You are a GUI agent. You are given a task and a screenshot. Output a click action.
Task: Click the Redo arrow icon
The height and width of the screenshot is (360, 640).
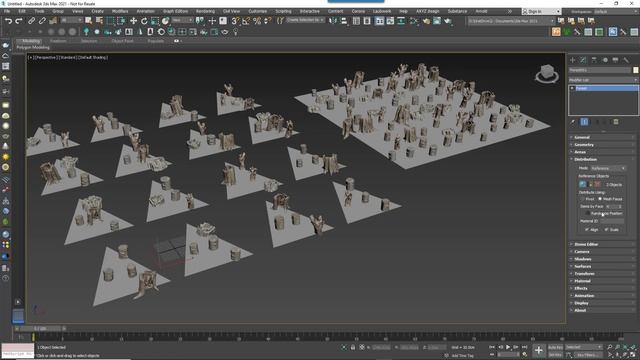click(x=18, y=20)
